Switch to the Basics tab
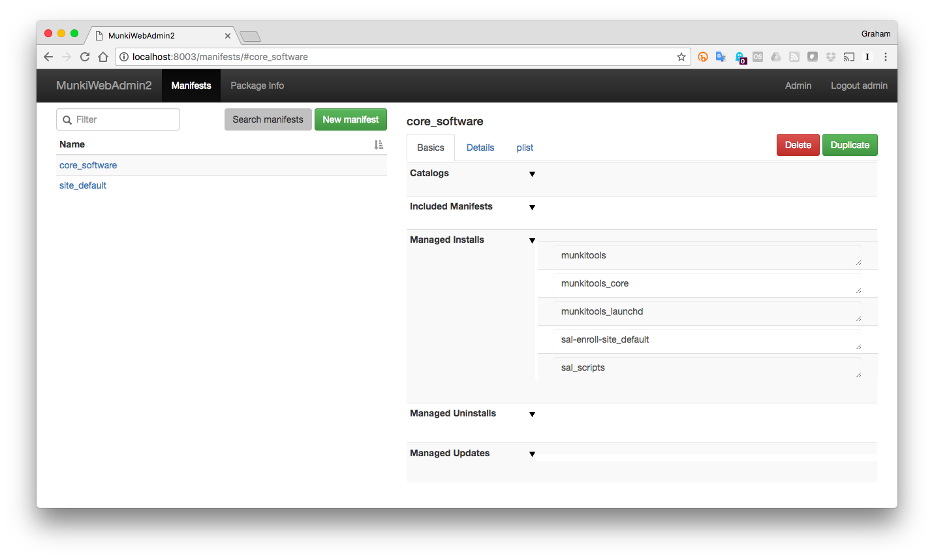This screenshot has height=560, width=934. 431,148
